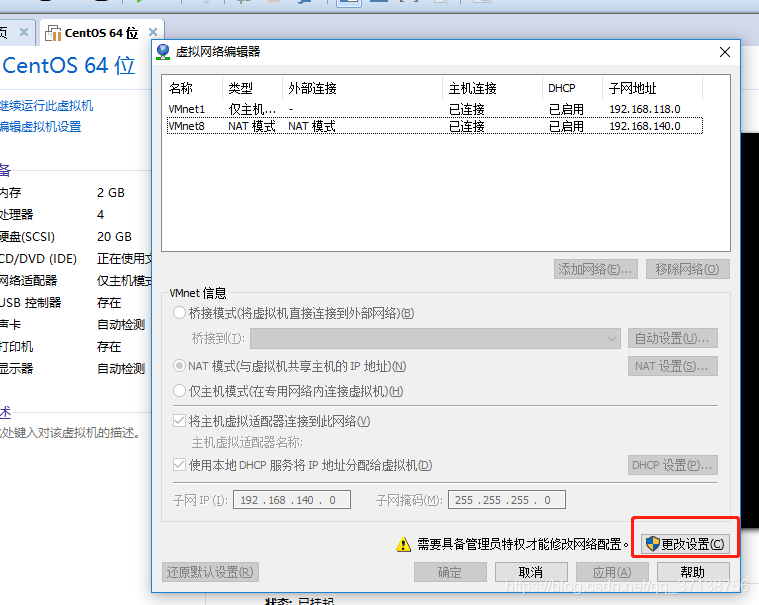Click the 确定 button
The height and width of the screenshot is (605, 759).
[450, 572]
